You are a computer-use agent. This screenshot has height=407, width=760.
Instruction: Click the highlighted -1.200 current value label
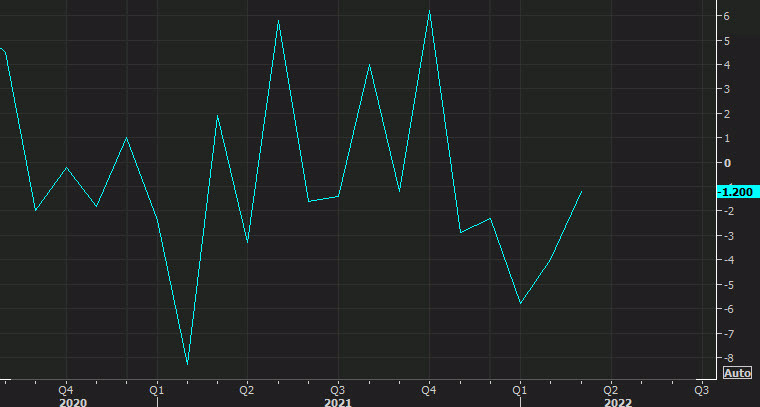coord(735,191)
